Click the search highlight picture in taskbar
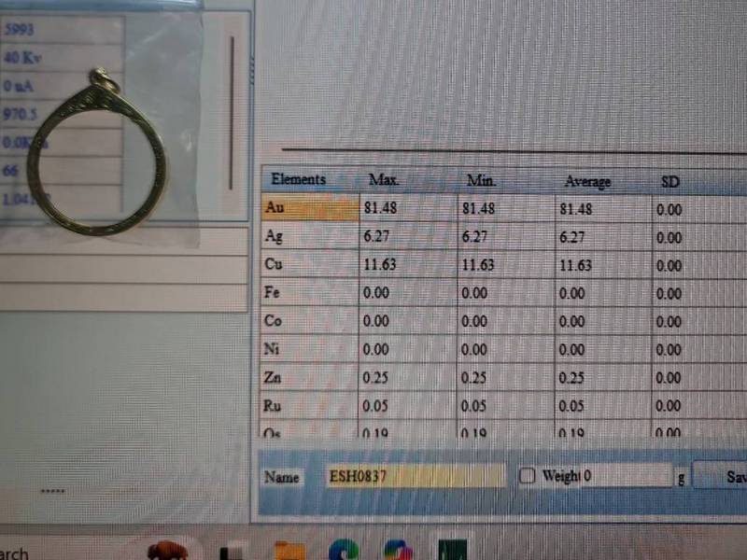The height and width of the screenshot is (560, 747). pos(167,551)
